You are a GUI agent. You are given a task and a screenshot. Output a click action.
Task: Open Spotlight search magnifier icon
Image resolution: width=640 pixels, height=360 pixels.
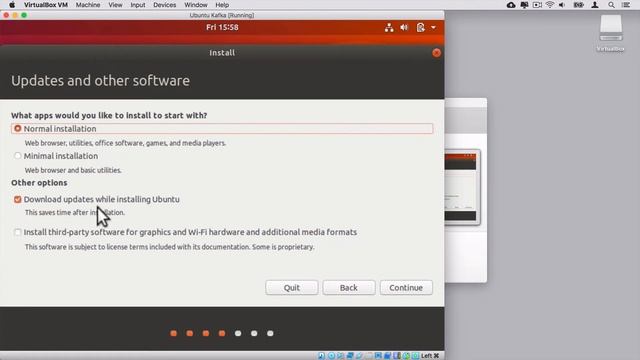coord(611,5)
